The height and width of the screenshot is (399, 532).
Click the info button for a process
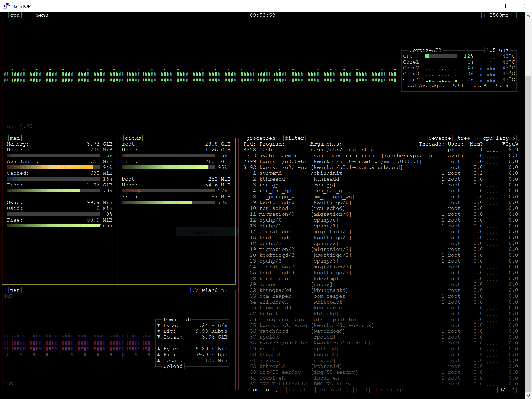click(294, 390)
